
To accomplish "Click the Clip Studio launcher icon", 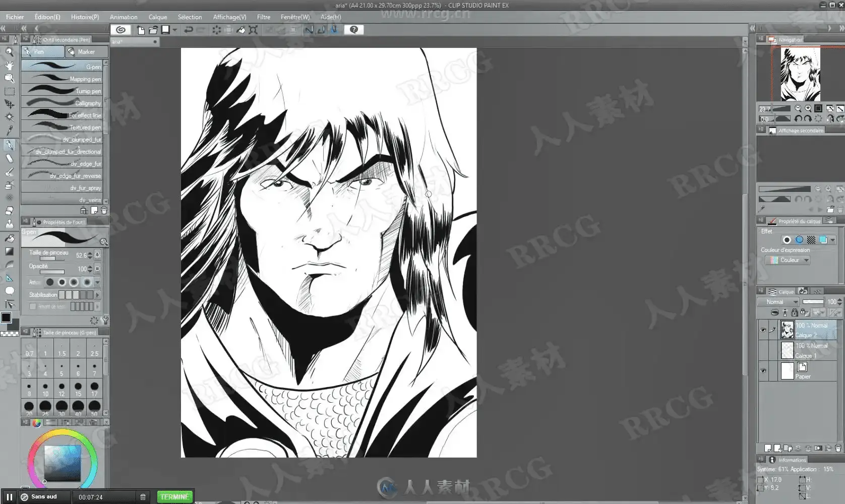I will pos(120,30).
